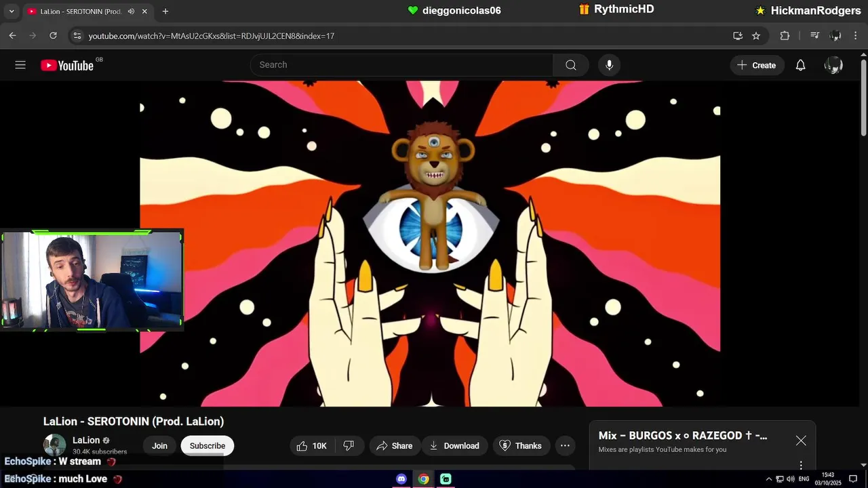The image size is (868, 488).
Task: Open Chrome three-dot menu
Action: click(856, 36)
